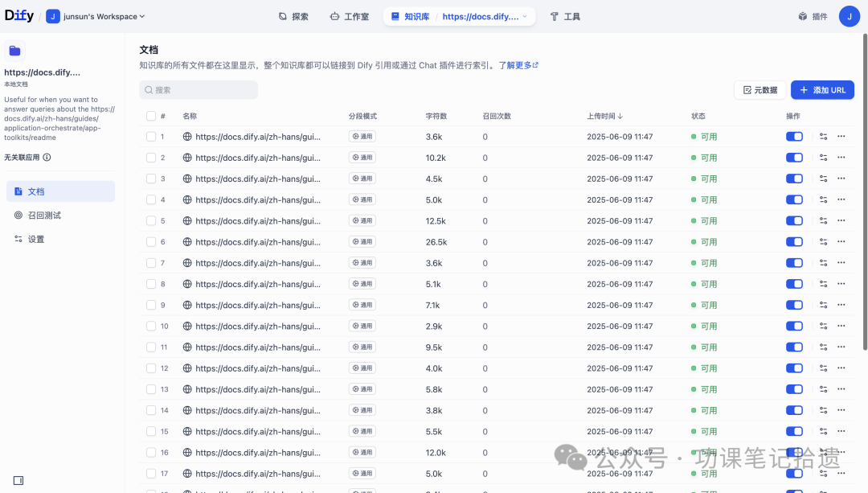Click globe icon of document 5

(x=187, y=220)
